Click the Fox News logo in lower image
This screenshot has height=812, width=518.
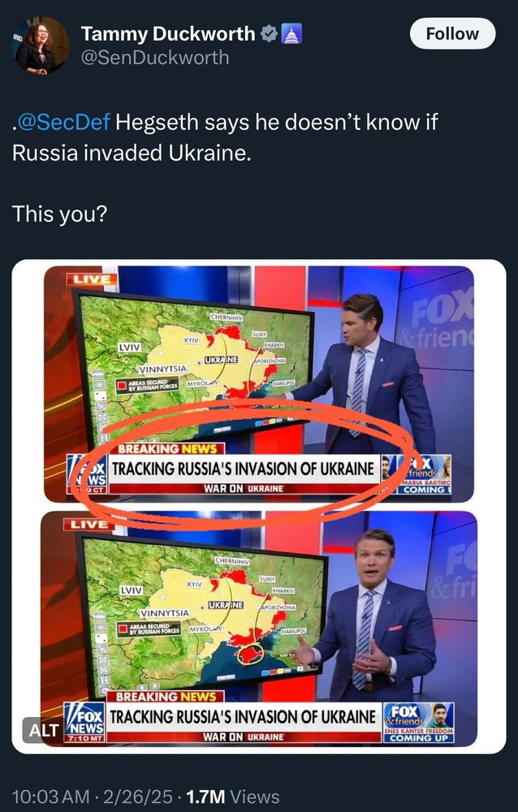(x=84, y=723)
